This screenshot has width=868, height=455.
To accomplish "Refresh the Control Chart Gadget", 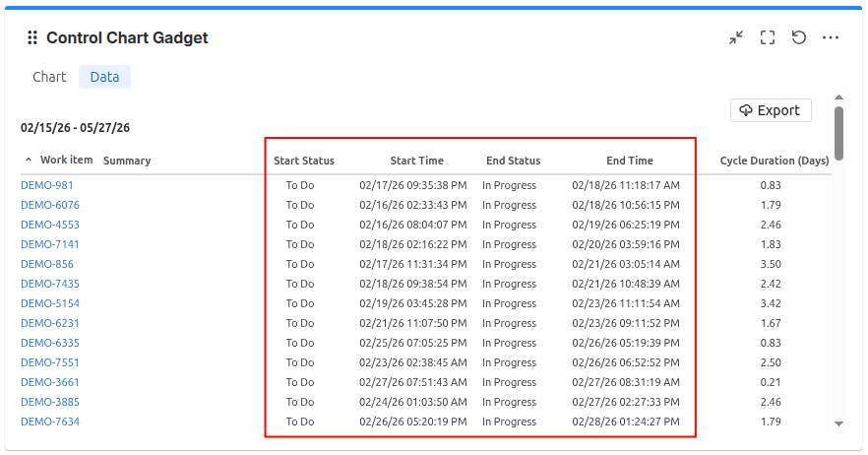I will tap(799, 37).
